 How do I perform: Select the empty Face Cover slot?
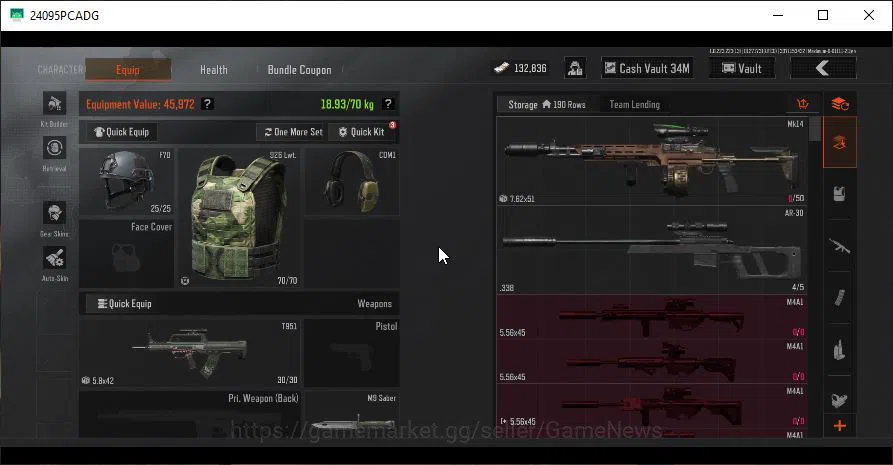tap(126, 254)
